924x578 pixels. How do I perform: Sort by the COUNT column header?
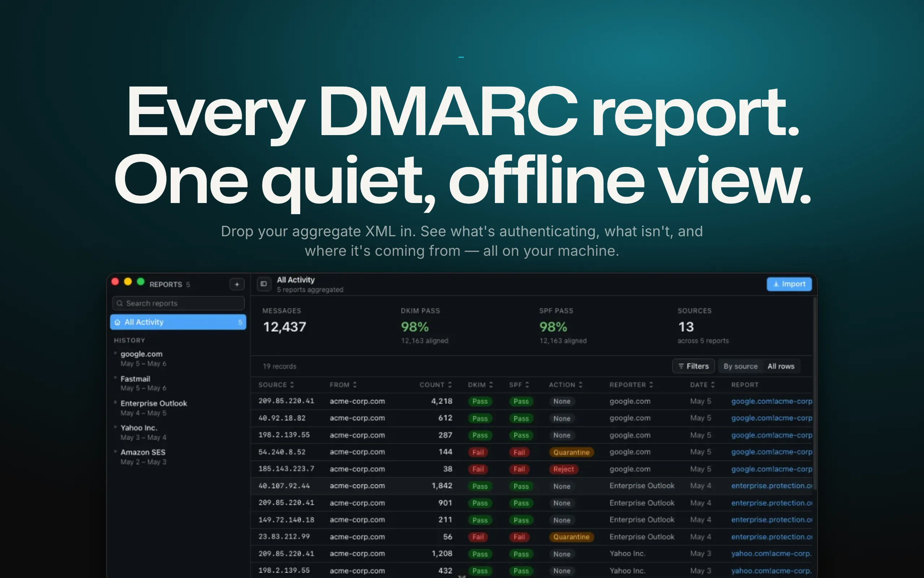tap(436, 385)
